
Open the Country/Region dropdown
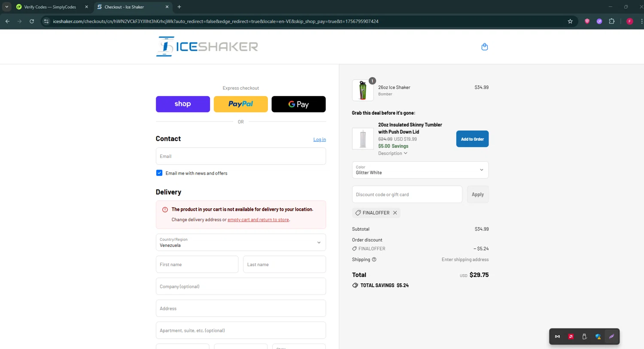[241, 243]
